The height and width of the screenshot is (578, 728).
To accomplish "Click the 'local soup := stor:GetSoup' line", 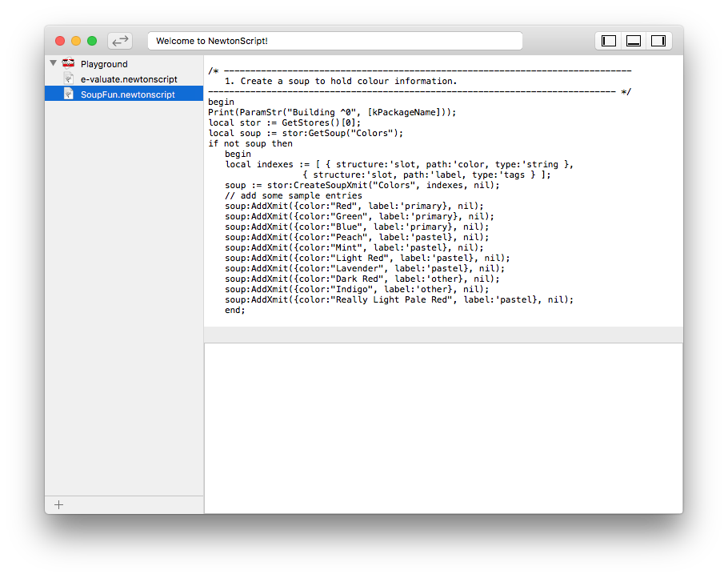I will [306, 133].
